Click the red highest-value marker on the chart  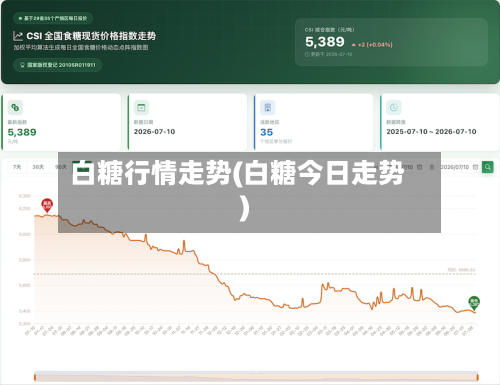coord(47,205)
